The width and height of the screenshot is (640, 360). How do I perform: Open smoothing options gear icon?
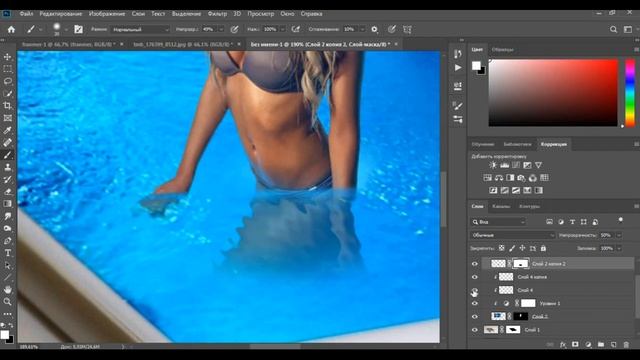(x=374, y=29)
